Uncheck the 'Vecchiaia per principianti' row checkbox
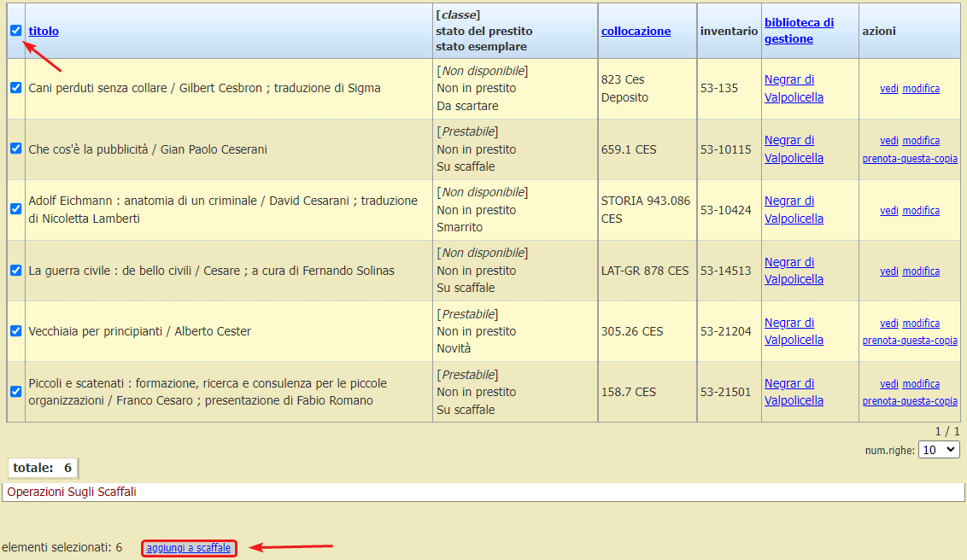 [x=15, y=331]
